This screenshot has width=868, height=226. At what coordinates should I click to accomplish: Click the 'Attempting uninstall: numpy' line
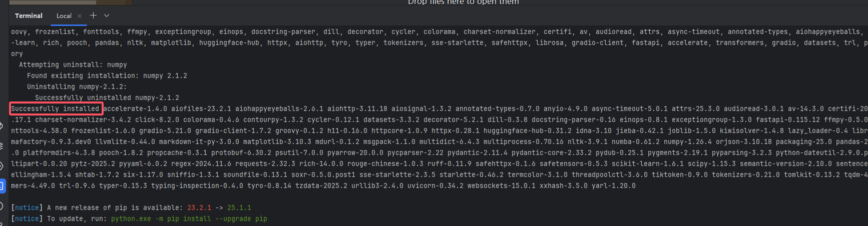pyautogui.click(x=73, y=64)
